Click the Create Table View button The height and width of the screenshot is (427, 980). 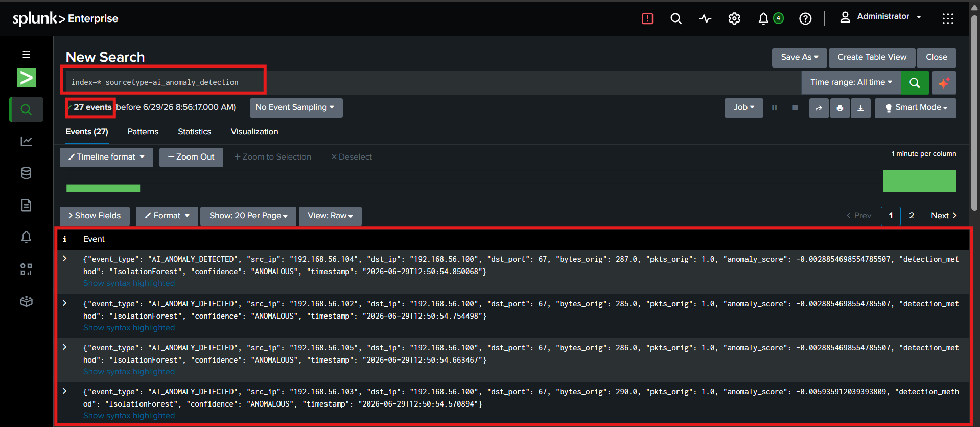872,57
